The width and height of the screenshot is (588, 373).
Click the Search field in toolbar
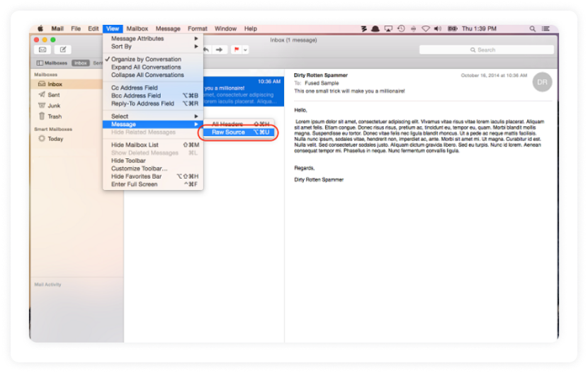click(487, 50)
